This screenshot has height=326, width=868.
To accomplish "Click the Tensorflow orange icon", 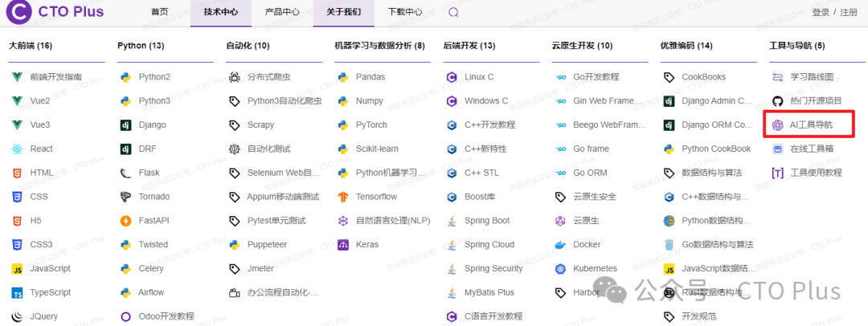I will [342, 197].
